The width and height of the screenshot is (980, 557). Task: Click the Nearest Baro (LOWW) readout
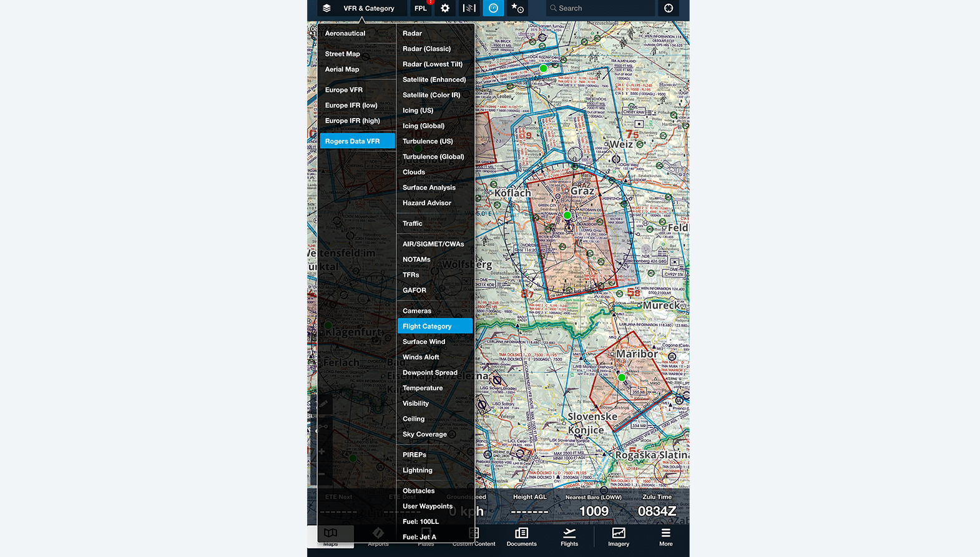click(x=594, y=506)
